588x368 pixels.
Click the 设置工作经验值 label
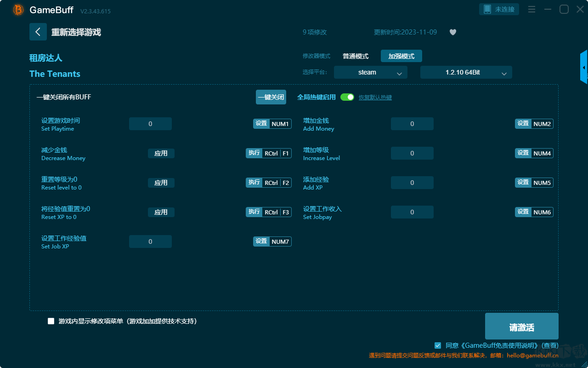point(64,238)
